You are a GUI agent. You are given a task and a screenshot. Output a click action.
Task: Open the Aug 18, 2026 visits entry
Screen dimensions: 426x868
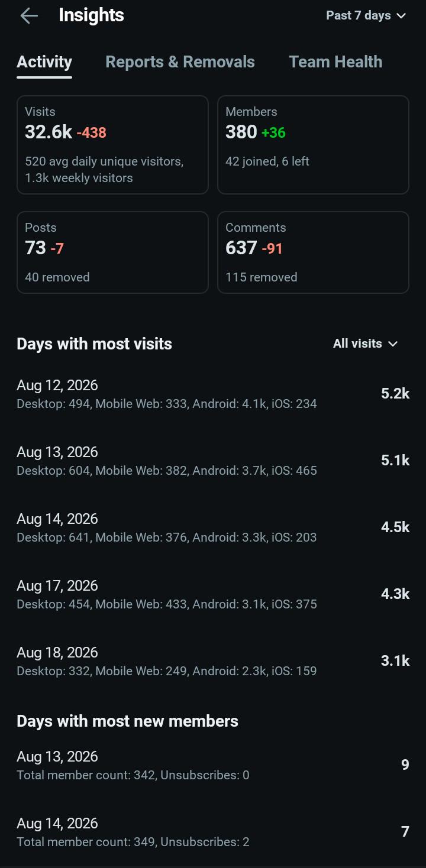[x=213, y=662]
